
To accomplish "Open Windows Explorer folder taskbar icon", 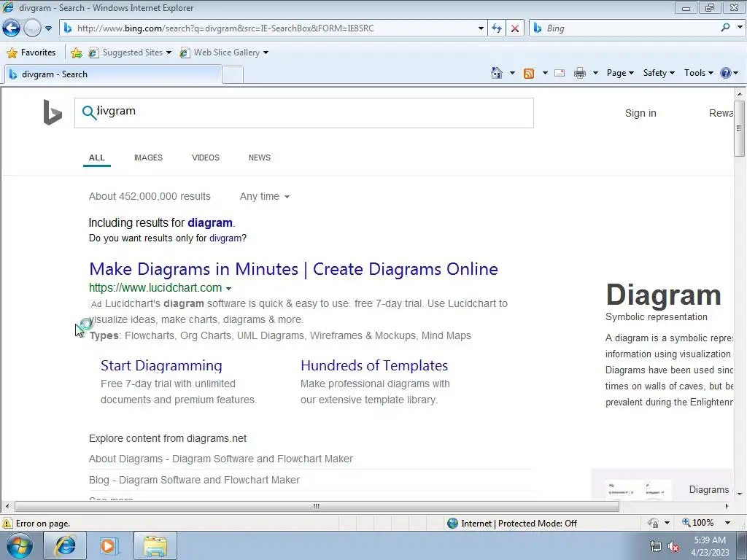I will click(155, 545).
